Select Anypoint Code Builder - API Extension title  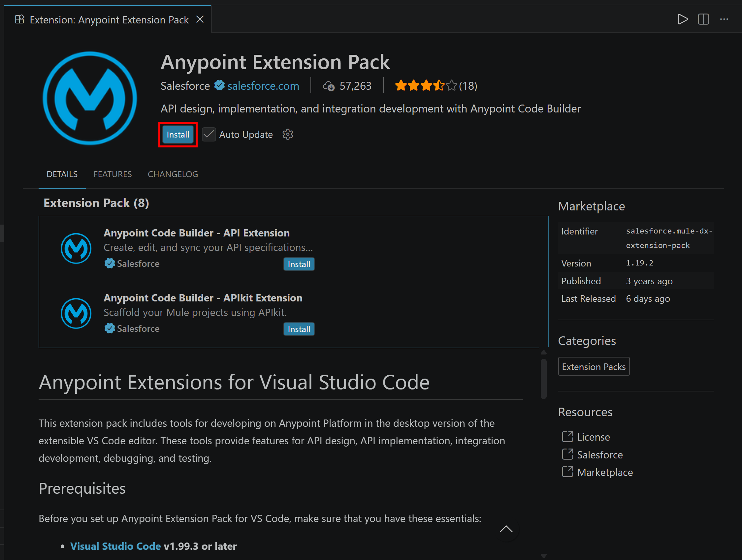click(x=197, y=233)
